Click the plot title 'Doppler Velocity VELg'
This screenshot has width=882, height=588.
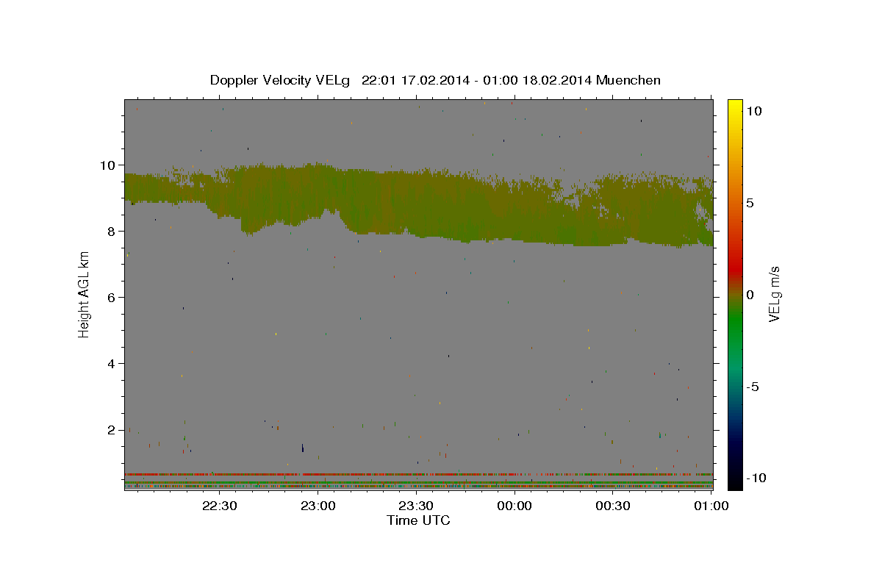280,80
